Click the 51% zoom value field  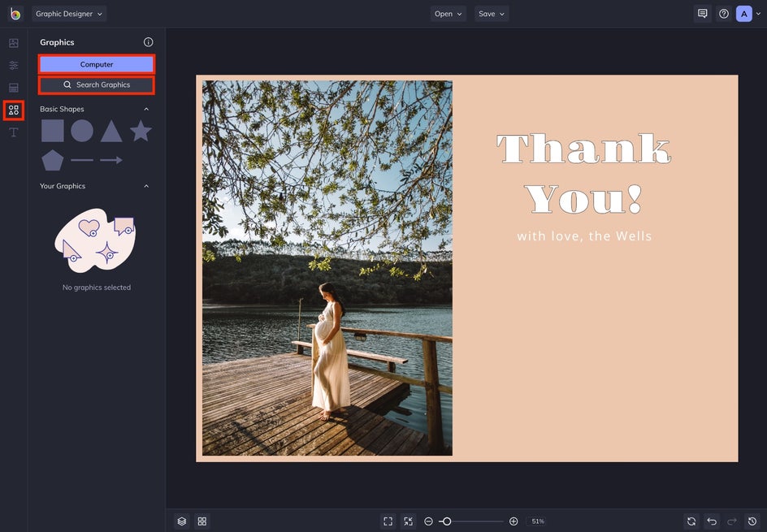538,521
